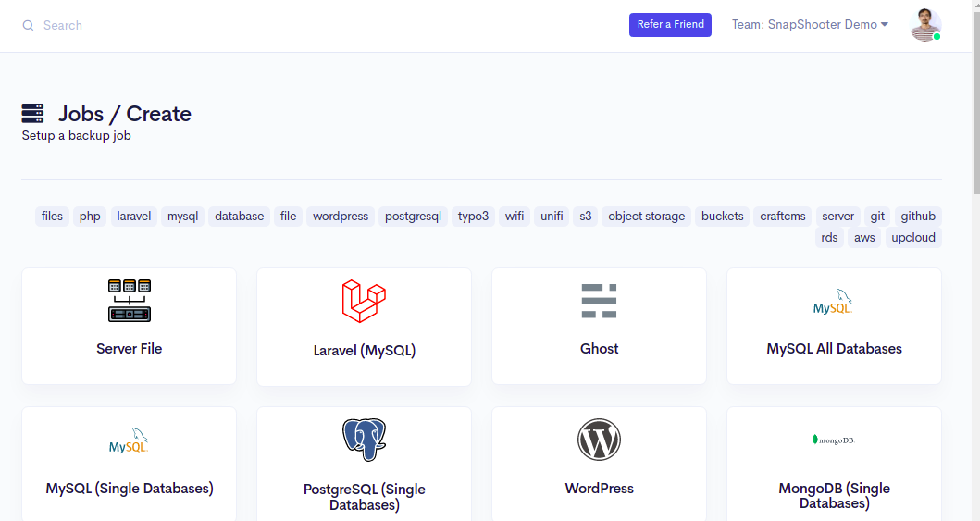Click the mongoDB leaf logo
The height and width of the screenshot is (521, 980).
(833, 440)
